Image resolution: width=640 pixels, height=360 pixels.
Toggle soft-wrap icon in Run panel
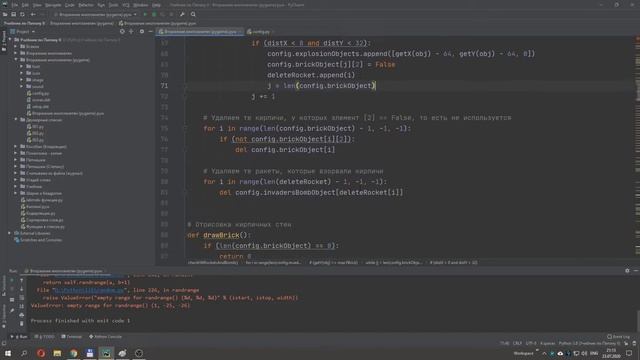pyautogui.click(x=22, y=298)
